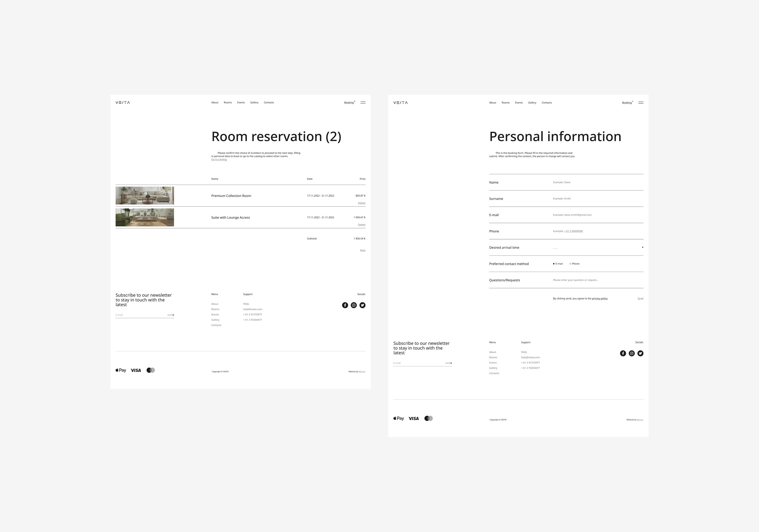The height and width of the screenshot is (532, 759).
Task: Open hamburger menu on Personal information page
Action: pyautogui.click(x=641, y=102)
